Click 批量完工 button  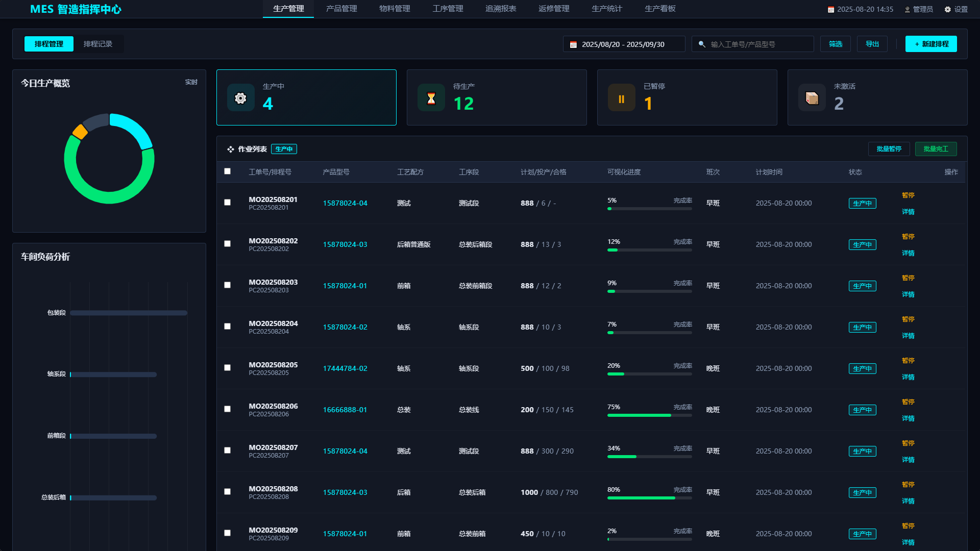(x=936, y=149)
